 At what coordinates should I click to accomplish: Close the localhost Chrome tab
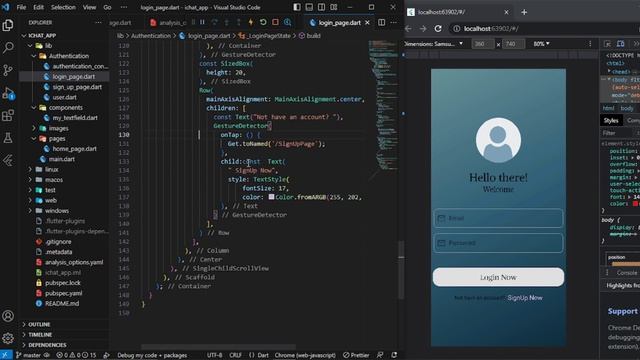click(507, 12)
